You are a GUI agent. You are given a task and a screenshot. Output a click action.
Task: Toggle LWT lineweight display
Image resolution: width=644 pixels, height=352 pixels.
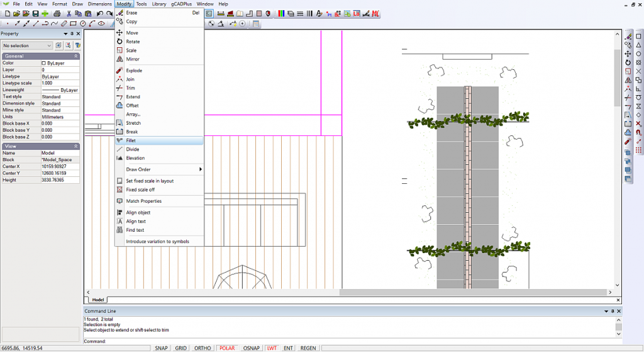point(272,348)
